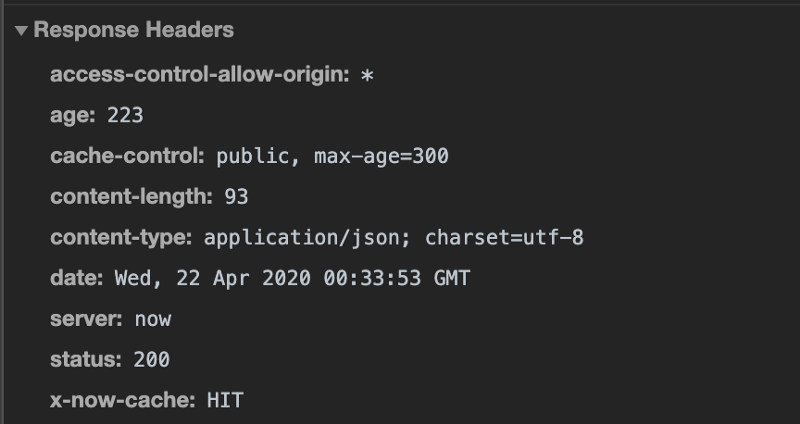Select the application/json; charset=utf-8 value

(394, 238)
